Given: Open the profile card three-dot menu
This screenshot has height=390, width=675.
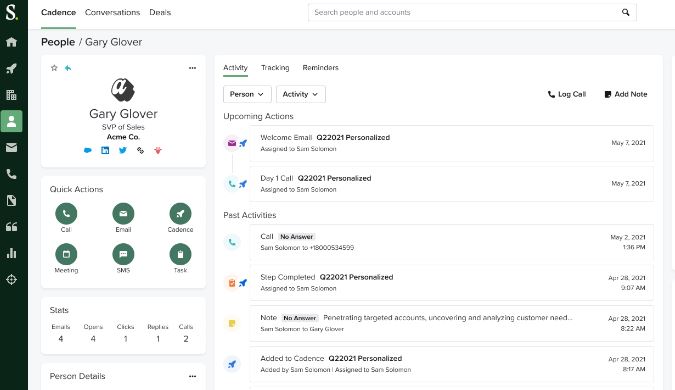Looking at the screenshot, I should point(192,68).
